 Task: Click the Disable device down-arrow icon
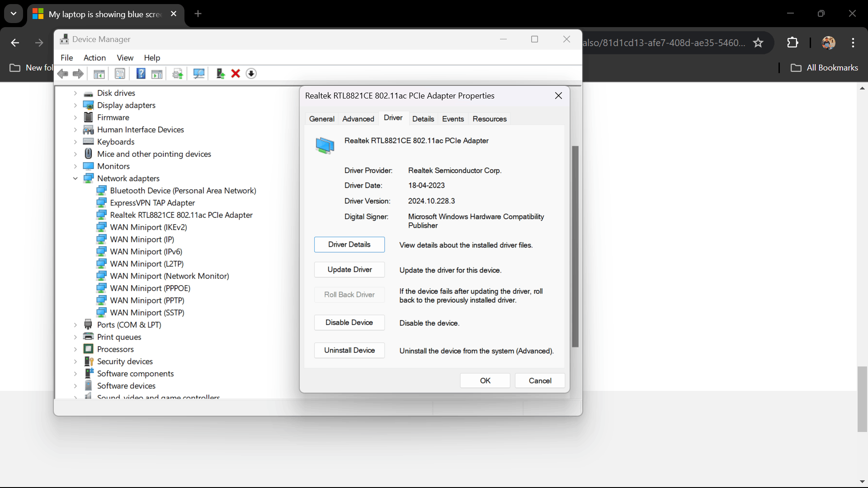click(251, 74)
